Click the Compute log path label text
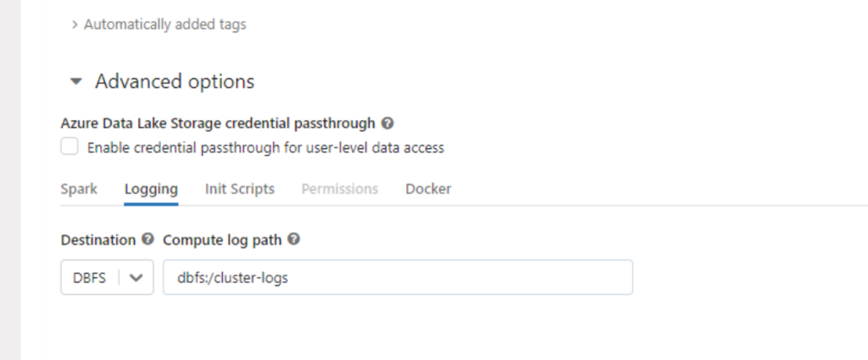Screen dimensions: 868x360 point(223,240)
